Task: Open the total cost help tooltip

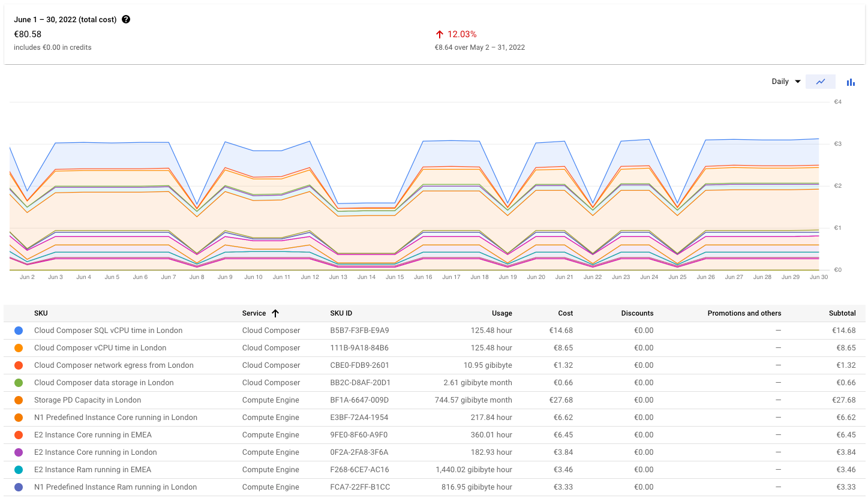Action: (125, 19)
